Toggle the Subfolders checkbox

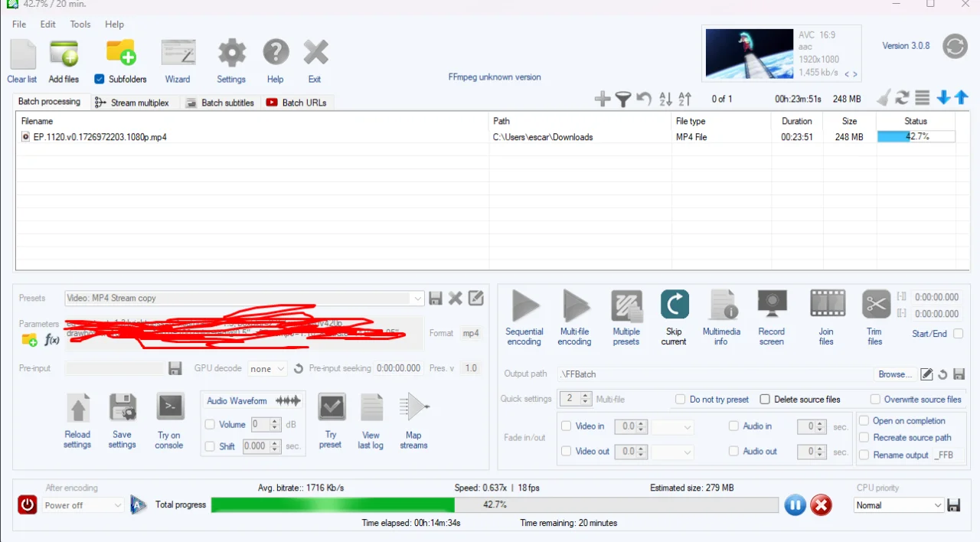[x=100, y=79]
